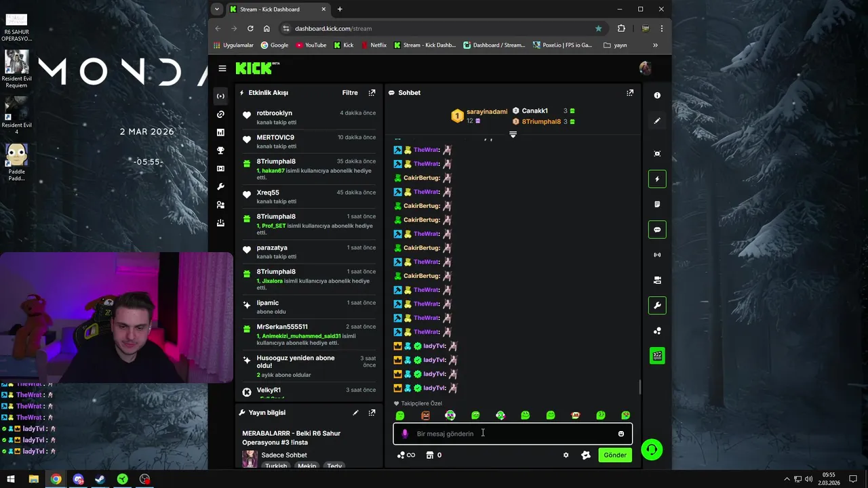Expand the bookmarks overflow chevron
Screen dimensions: 868x488
[x=655, y=45]
